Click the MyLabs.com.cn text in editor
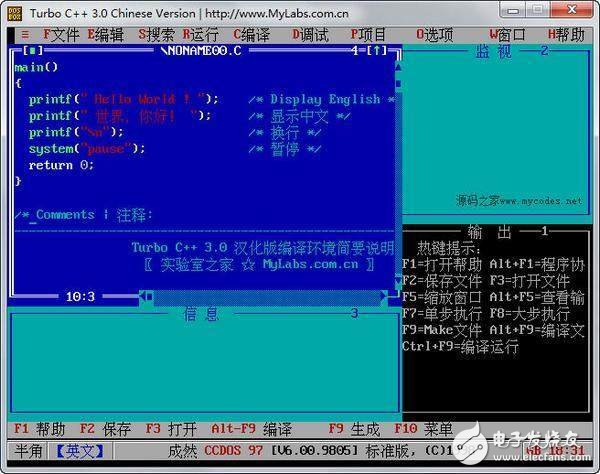600x474 pixels. pyautogui.click(x=310, y=264)
